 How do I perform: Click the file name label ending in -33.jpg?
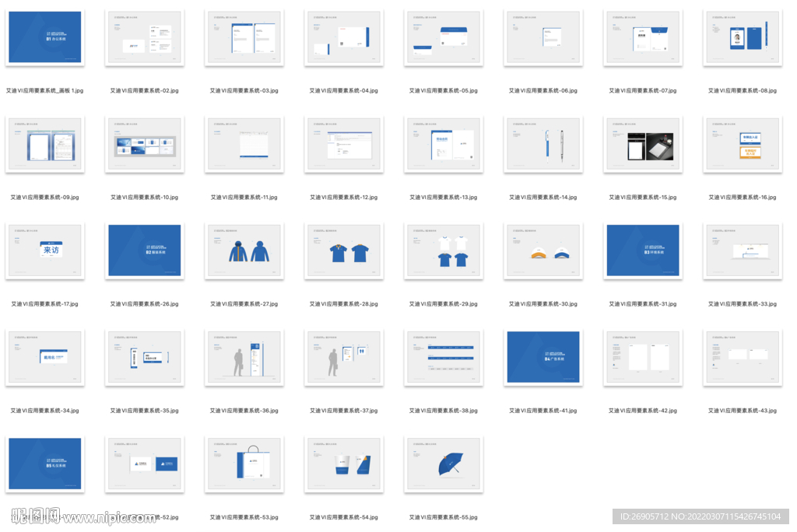[x=742, y=304]
